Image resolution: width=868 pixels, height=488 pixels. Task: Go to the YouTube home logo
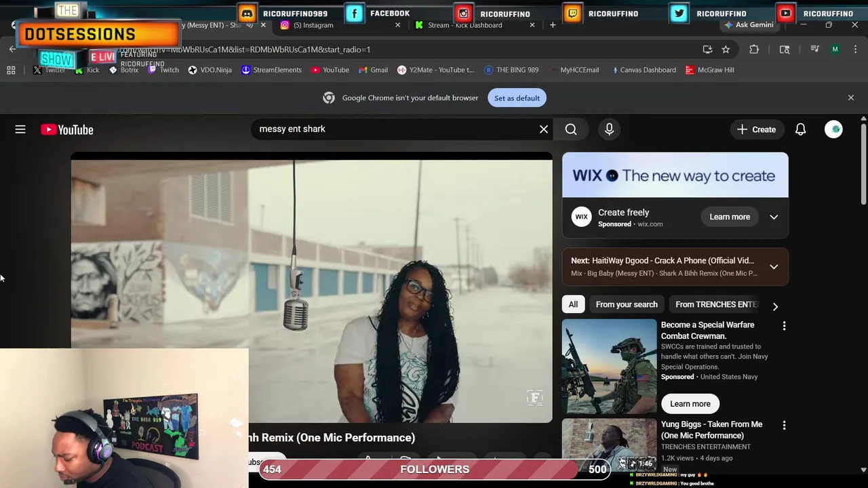[67, 129]
